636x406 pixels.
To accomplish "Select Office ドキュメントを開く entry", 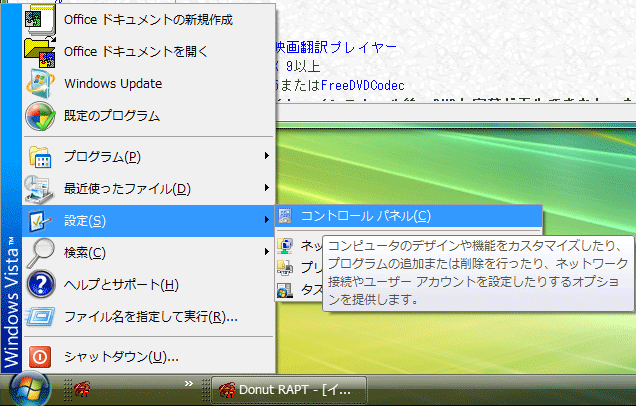I will pos(149,52).
